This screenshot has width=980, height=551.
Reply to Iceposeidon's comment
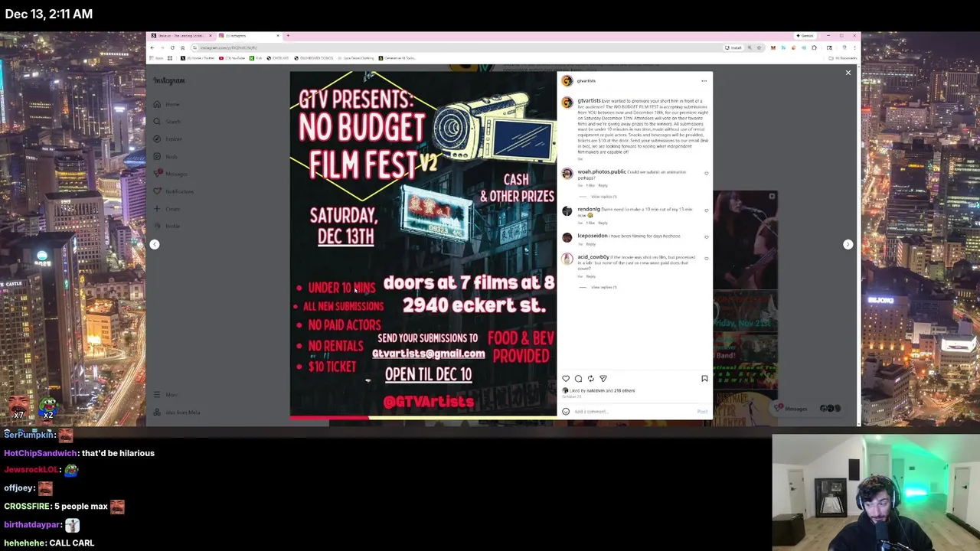tap(590, 244)
